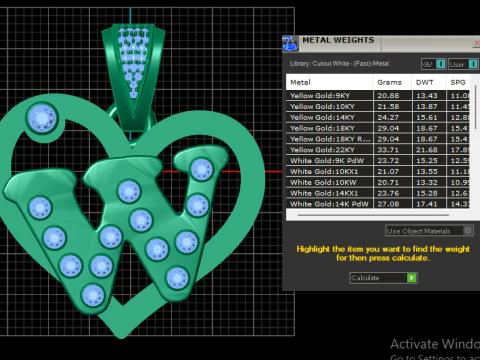Viewport: 480px width, 360px height.
Task: Click the 21.58 grams value
Action: coord(388,107)
